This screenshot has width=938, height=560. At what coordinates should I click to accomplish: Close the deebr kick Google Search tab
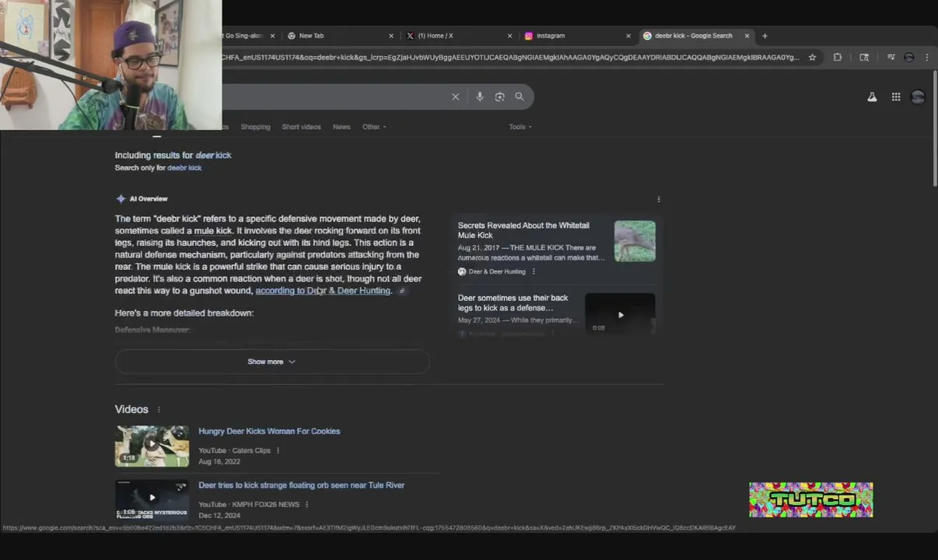click(x=747, y=36)
